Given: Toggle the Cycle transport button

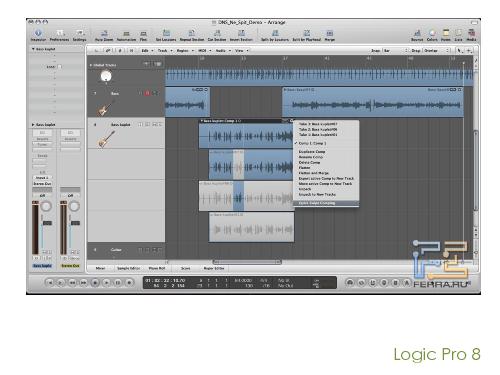Looking at the screenshot, I should pyautogui.click(x=350, y=282).
